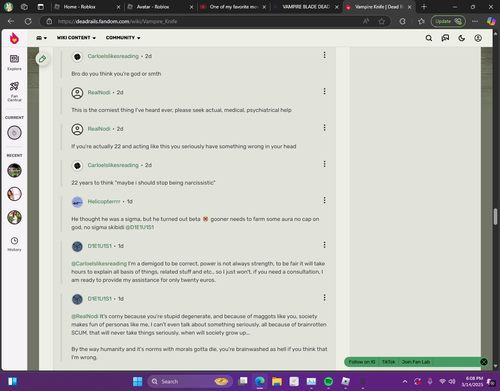Screen dimensions: 500x391
Task: Open first recent wiki thumbnail
Action: click(x=14, y=170)
